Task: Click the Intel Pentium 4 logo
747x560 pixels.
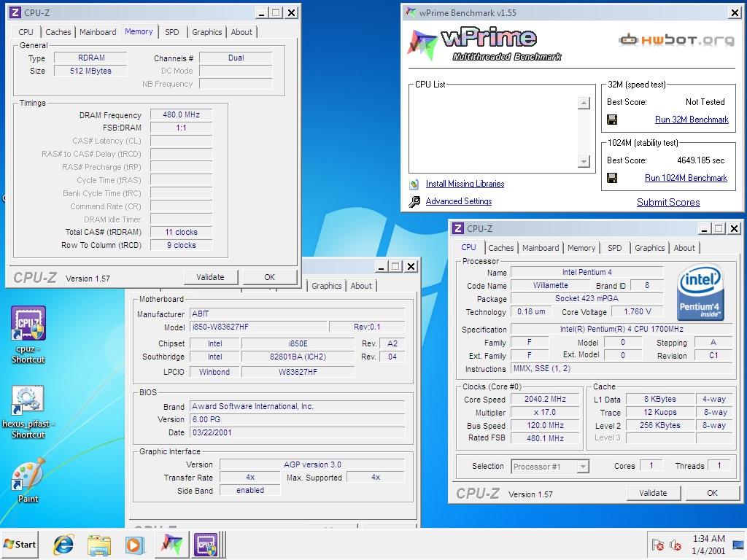Action: [x=700, y=292]
